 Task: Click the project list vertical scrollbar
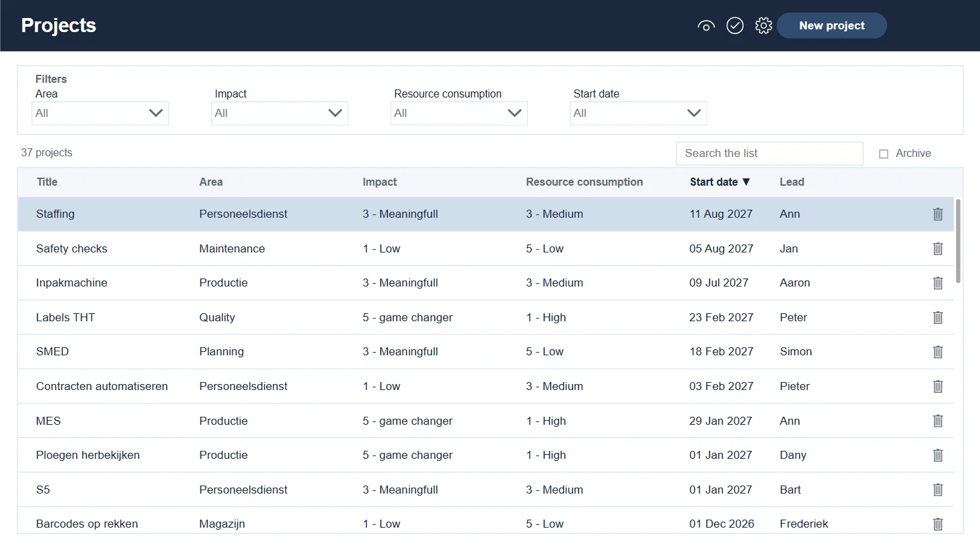(958, 241)
